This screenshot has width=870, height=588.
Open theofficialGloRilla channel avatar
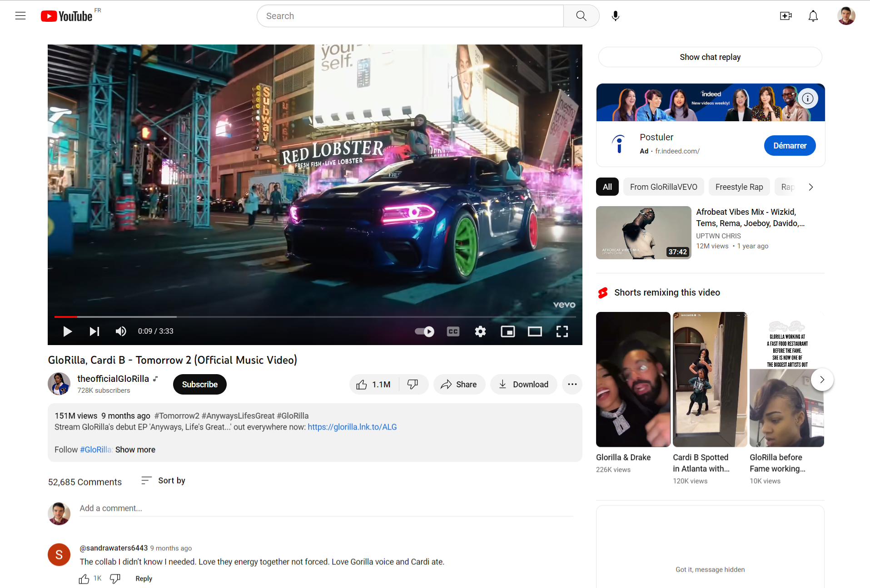(x=59, y=384)
